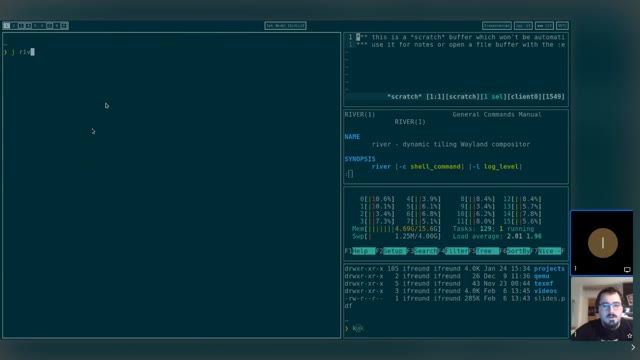Click 'shell_command' in the river synopsis

point(435,167)
